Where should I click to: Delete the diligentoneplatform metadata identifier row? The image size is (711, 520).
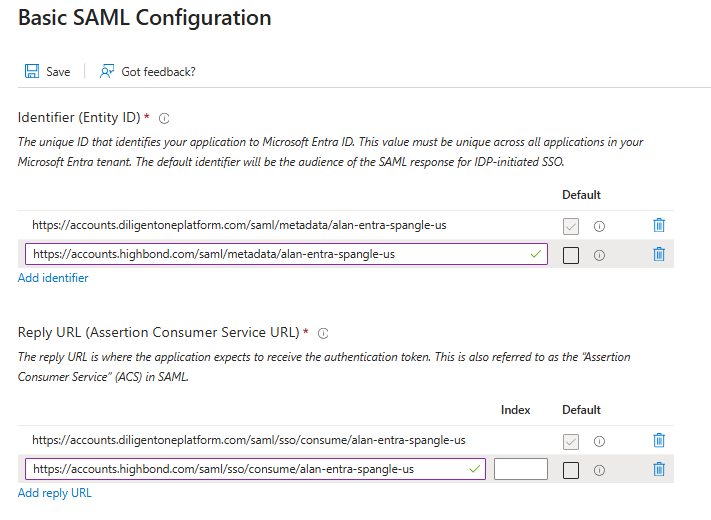click(659, 225)
